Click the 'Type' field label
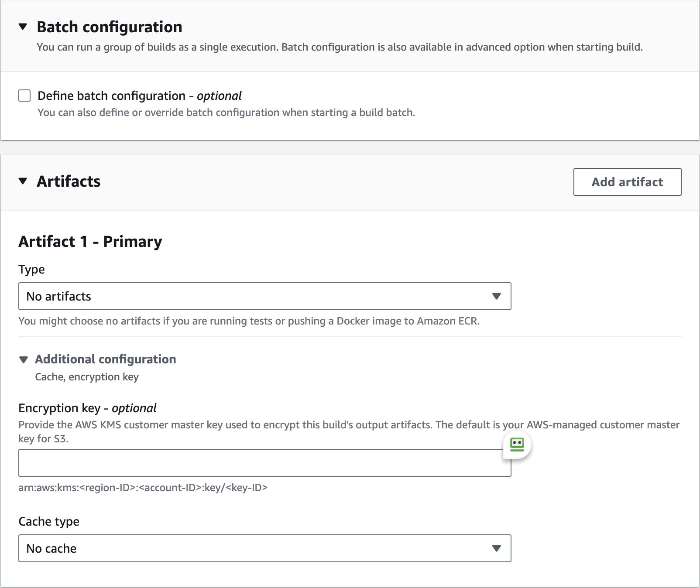 [x=31, y=270]
